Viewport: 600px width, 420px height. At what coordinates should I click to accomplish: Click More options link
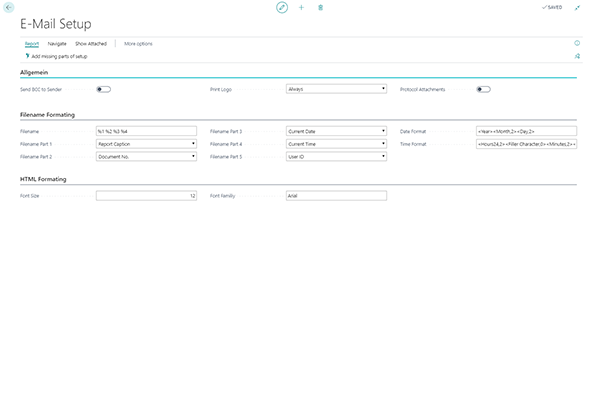pyautogui.click(x=138, y=44)
